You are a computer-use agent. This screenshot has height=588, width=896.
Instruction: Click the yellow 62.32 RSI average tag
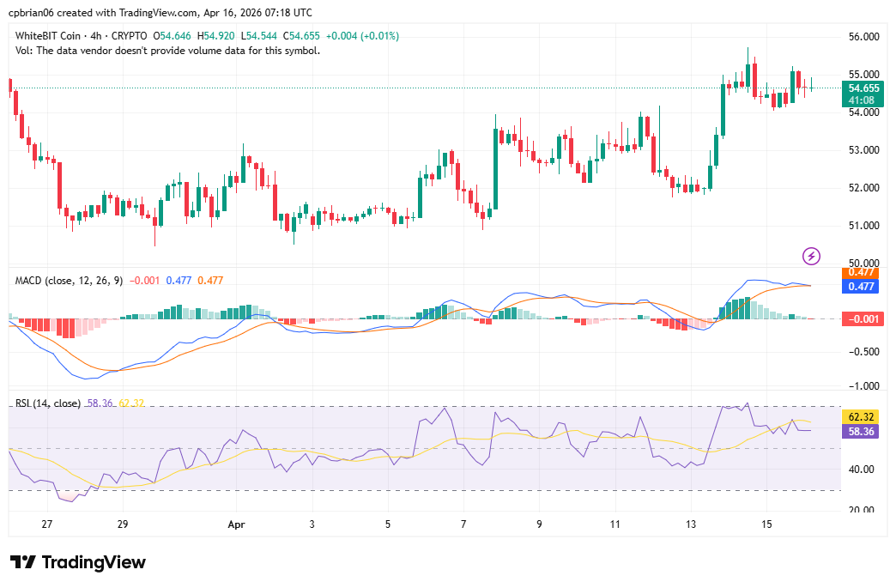pyautogui.click(x=863, y=418)
